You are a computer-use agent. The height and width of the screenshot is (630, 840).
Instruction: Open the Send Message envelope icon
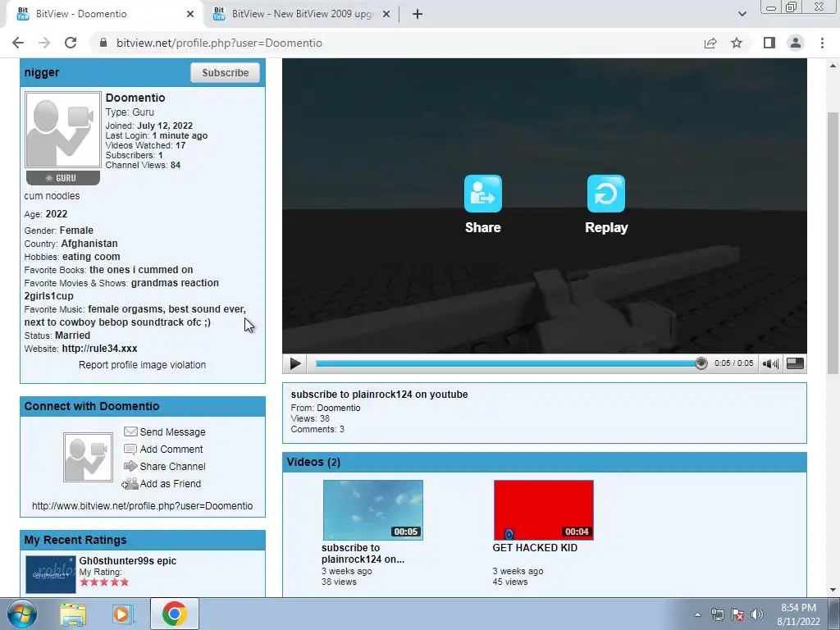pyautogui.click(x=130, y=431)
